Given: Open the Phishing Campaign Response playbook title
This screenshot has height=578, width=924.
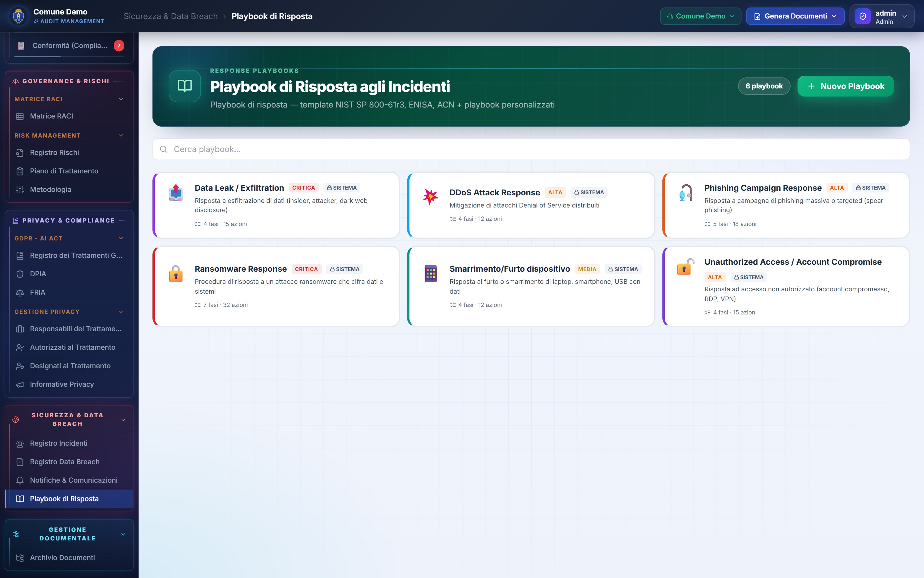Looking at the screenshot, I should pos(763,188).
